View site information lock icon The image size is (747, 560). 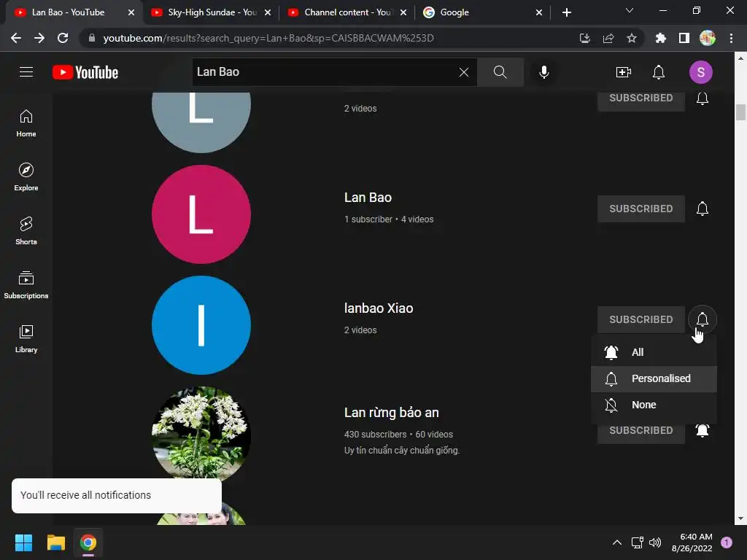coord(92,38)
